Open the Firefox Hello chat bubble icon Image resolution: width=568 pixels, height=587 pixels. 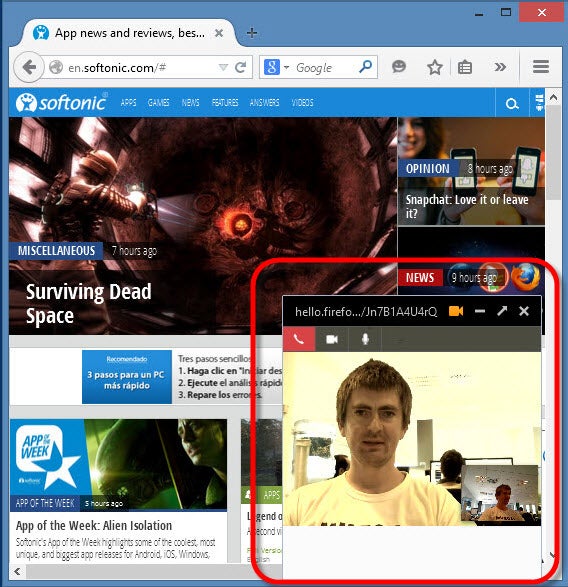click(399, 67)
